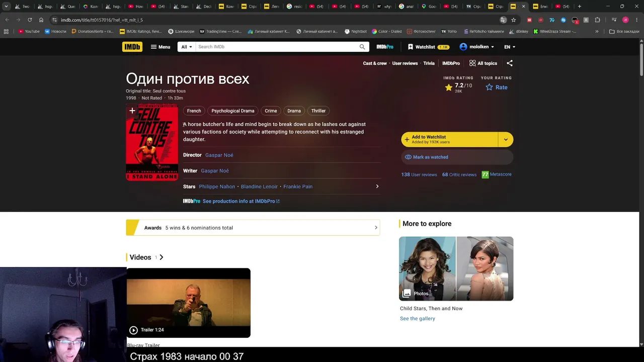The image size is (644, 362).
Task: Open the Все закладки bookmarks folder
Action: 624,31
